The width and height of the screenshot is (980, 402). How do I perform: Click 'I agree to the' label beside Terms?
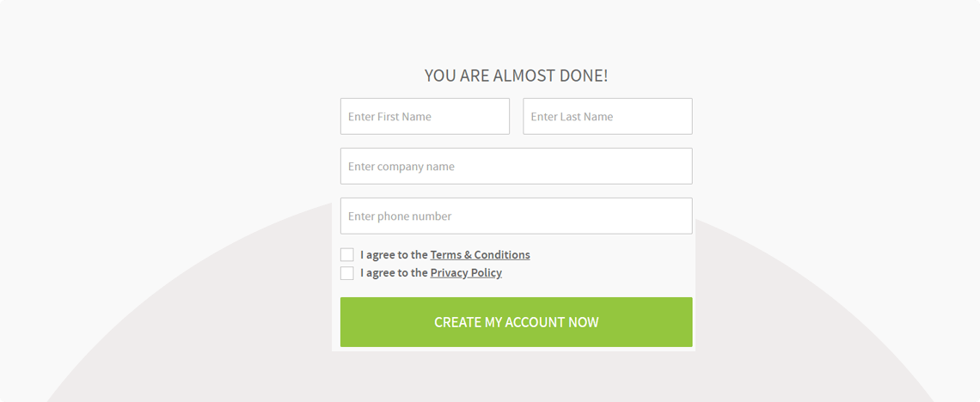(394, 254)
